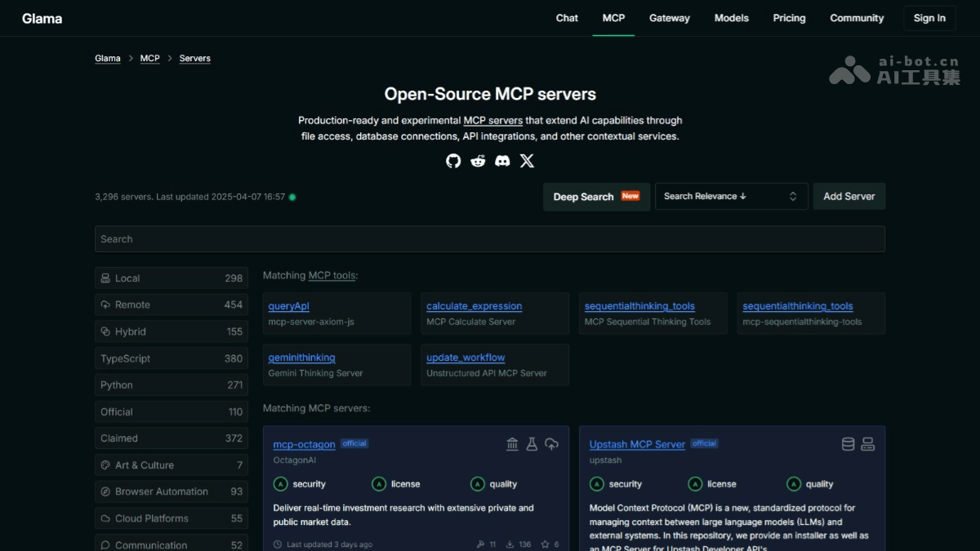Image resolution: width=980 pixels, height=551 pixels.
Task: Click the speech-bubble icon beside Communication
Action: click(105, 544)
